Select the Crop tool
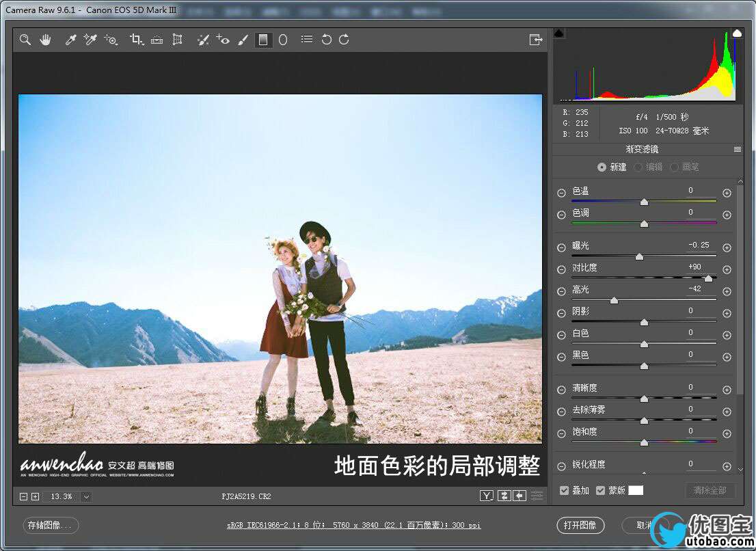The height and width of the screenshot is (551, 756). click(x=135, y=40)
